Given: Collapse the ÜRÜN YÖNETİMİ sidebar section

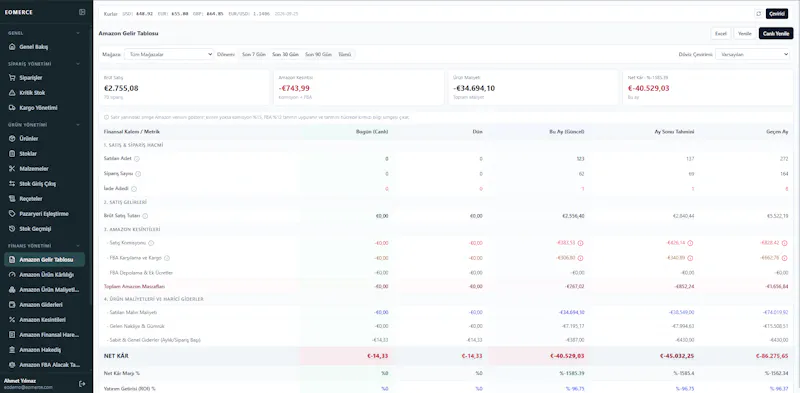Looking at the screenshot, I should click(x=78, y=125).
